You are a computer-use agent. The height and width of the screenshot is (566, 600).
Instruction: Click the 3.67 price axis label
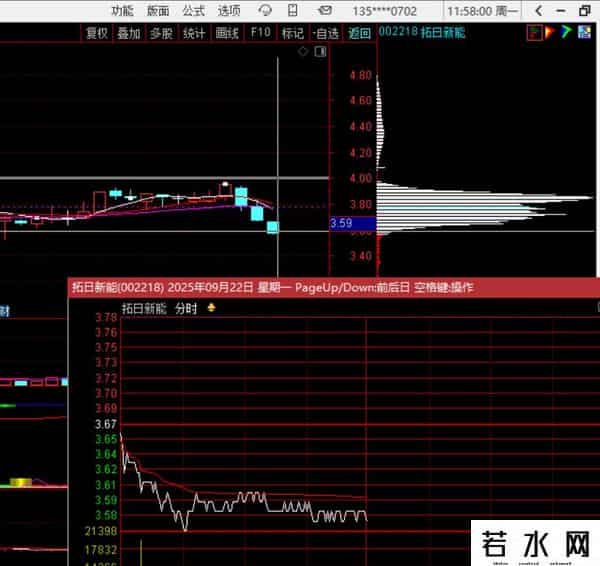point(106,424)
